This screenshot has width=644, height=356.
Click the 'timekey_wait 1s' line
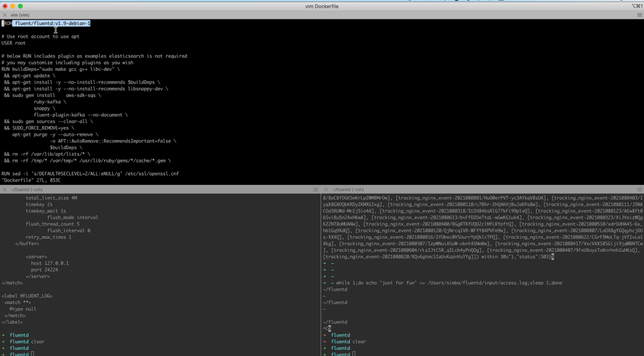tap(46, 211)
